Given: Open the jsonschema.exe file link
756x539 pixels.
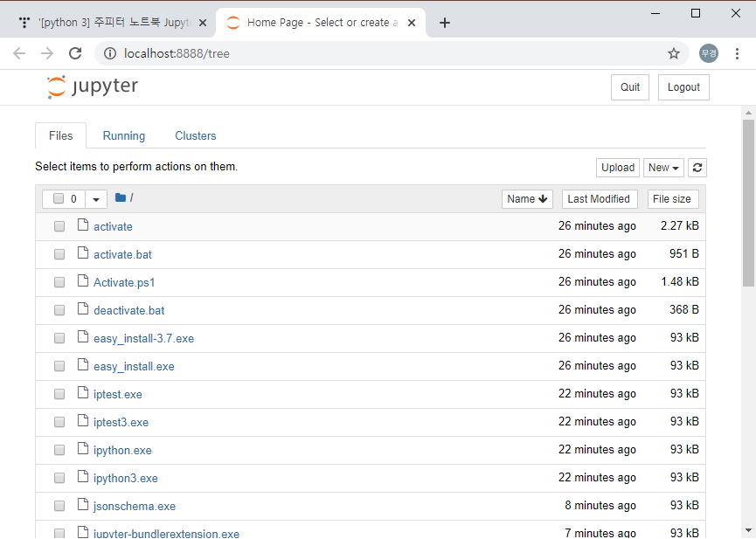Looking at the screenshot, I should [135, 506].
